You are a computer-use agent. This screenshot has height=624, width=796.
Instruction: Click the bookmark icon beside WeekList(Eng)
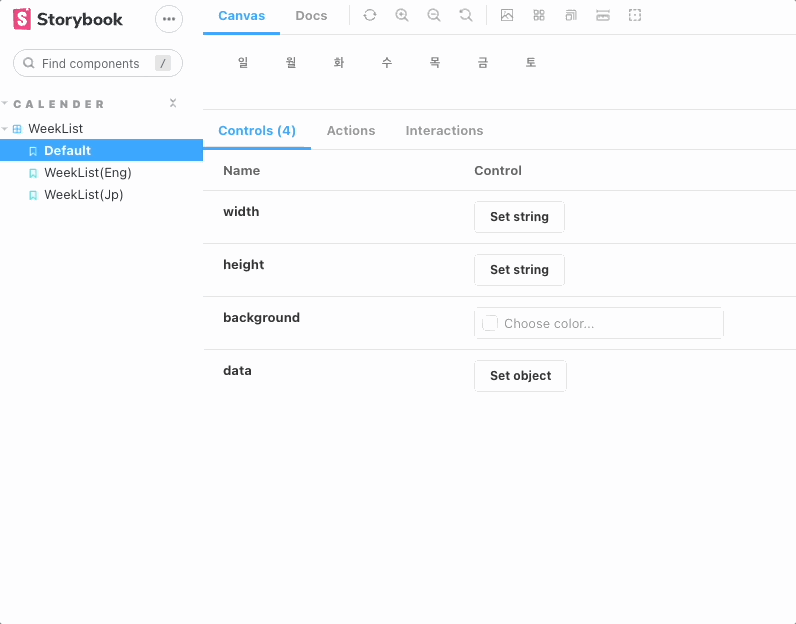tap(33, 173)
